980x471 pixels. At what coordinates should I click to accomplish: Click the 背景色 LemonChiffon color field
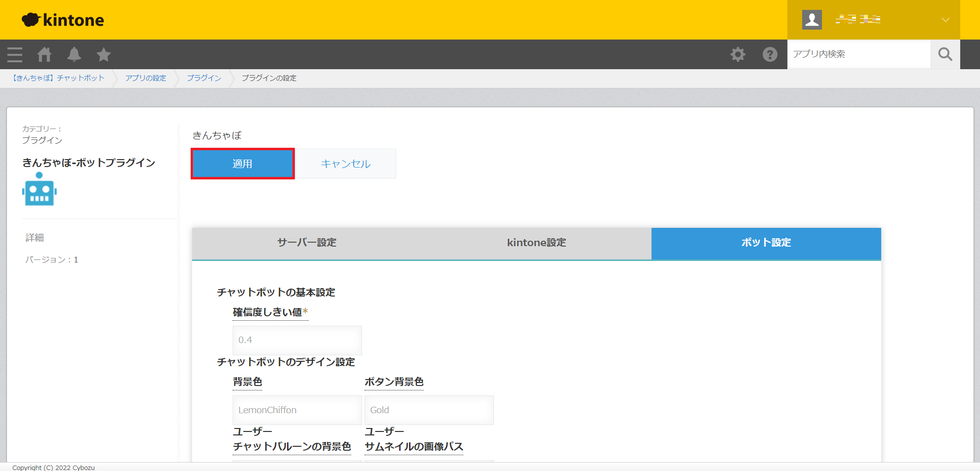click(297, 410)
